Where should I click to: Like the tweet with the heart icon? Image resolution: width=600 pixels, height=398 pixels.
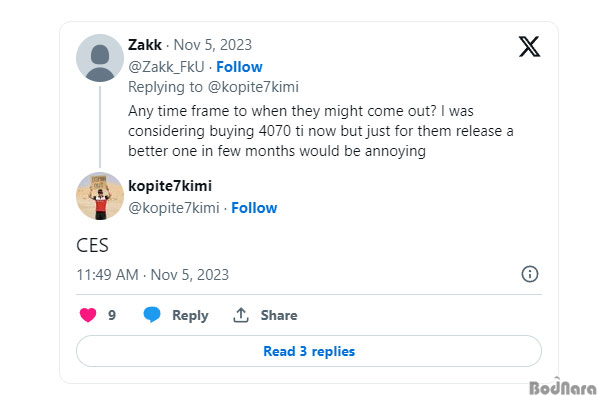pyautogui.click(x=88, y=315)
